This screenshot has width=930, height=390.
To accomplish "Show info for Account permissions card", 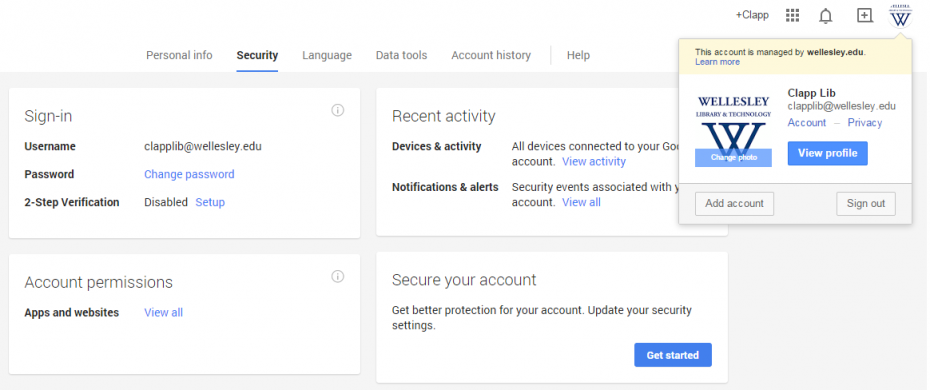I will [337, 276].
